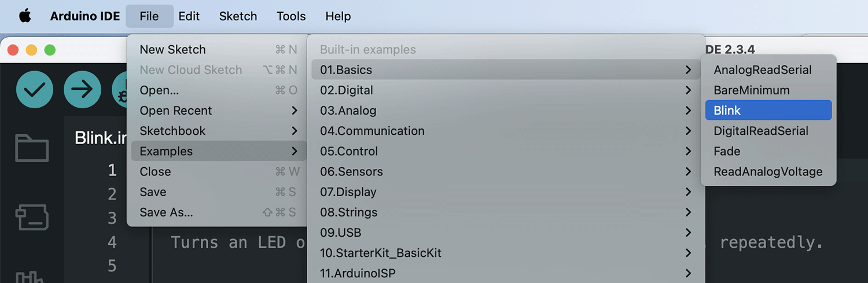Viewport: 868px width, 283px height.
Task: Expand the 06.Sensors examples submenu
Action: pos(506,172)
